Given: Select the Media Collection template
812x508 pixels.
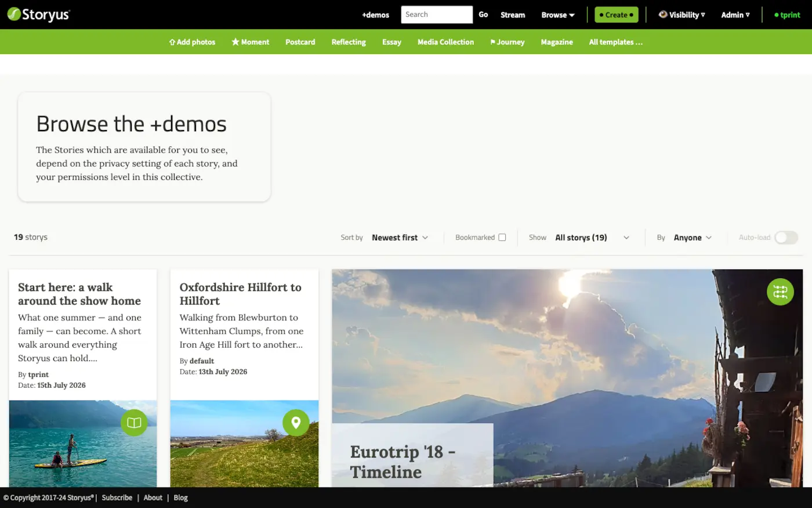Looking at the screenshot, I should pos(445,42).
